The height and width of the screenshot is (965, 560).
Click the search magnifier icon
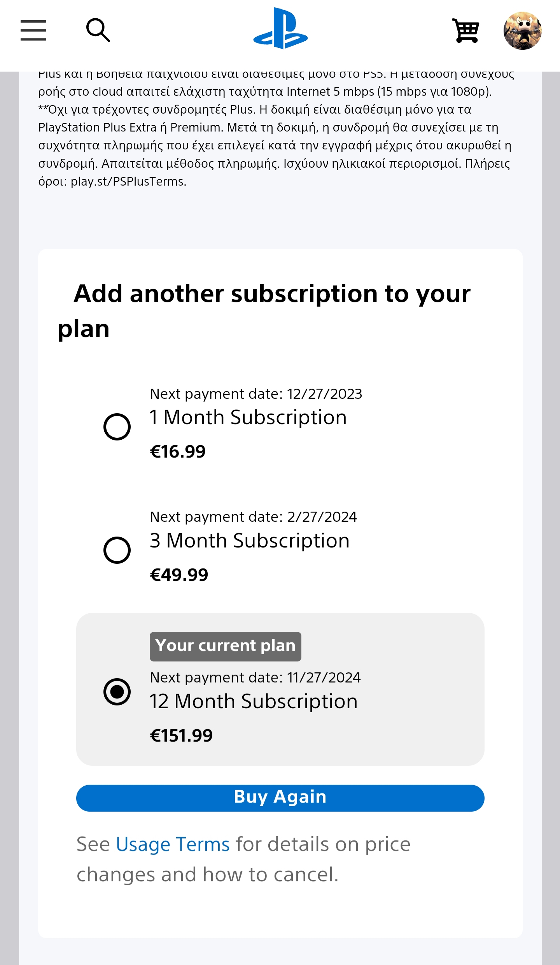(98, 30)
